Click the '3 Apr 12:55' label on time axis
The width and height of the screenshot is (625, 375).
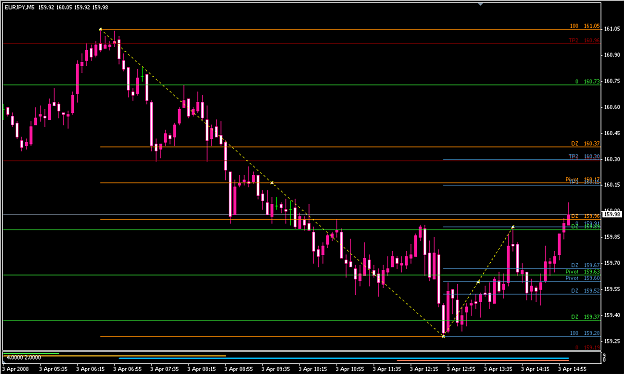coord(461,369)
